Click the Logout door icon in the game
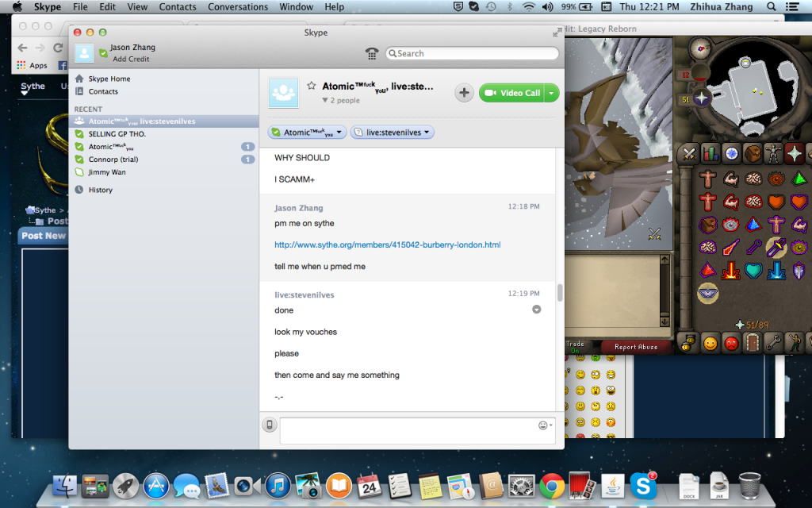Screen dimensions: 812x508 752,343
